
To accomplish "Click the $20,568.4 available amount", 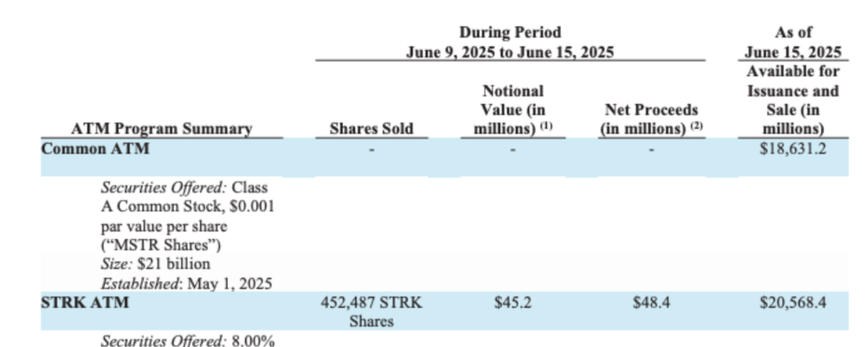I will 793,303.
